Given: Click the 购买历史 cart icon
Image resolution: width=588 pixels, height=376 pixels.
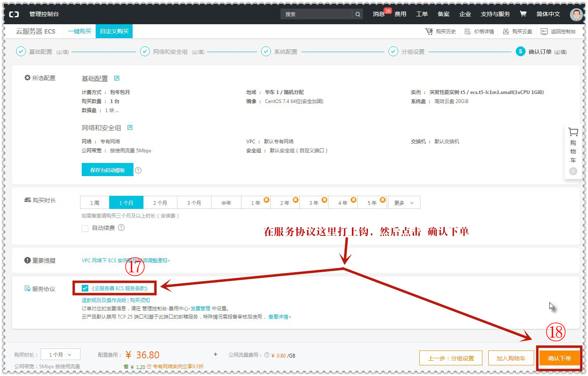Looking at the screenshot, I should pyautogui.click(x=429, y=31).
